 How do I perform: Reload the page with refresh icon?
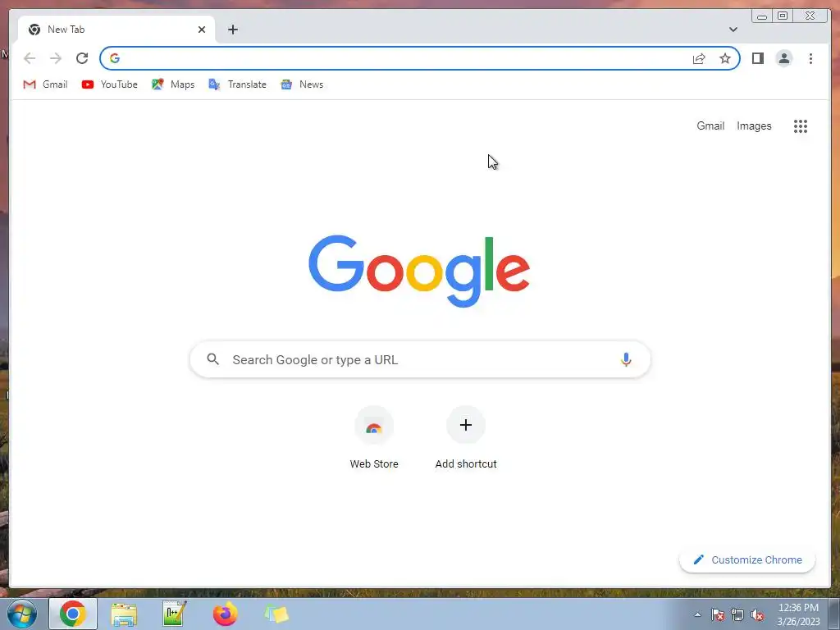point(82,58)
